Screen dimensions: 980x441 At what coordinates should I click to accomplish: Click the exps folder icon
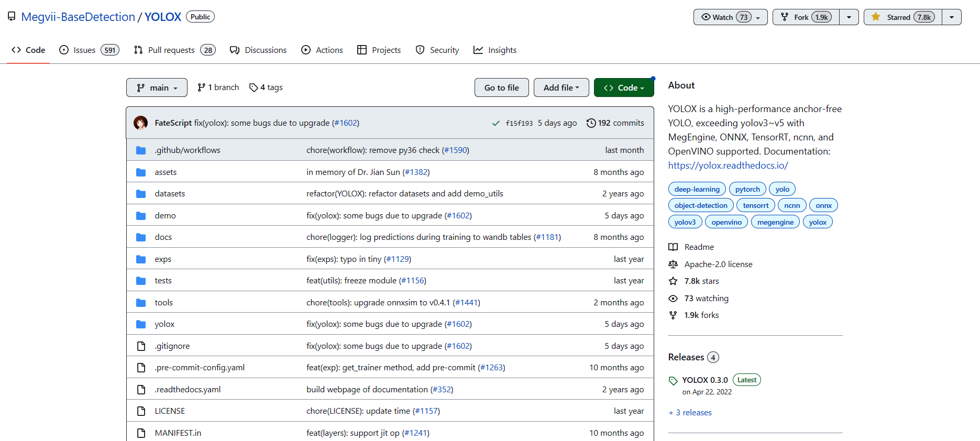(x=141, y=259)
